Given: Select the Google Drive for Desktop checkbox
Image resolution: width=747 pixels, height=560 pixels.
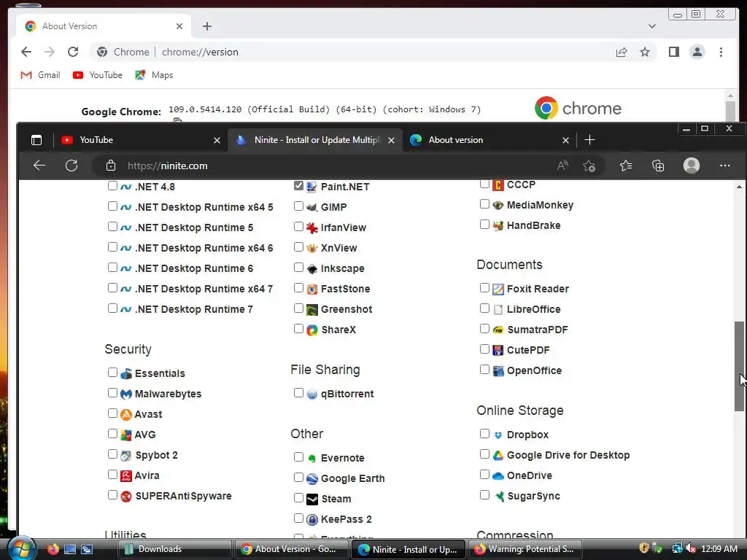Looking at the screenshot, I should [484, 454].
